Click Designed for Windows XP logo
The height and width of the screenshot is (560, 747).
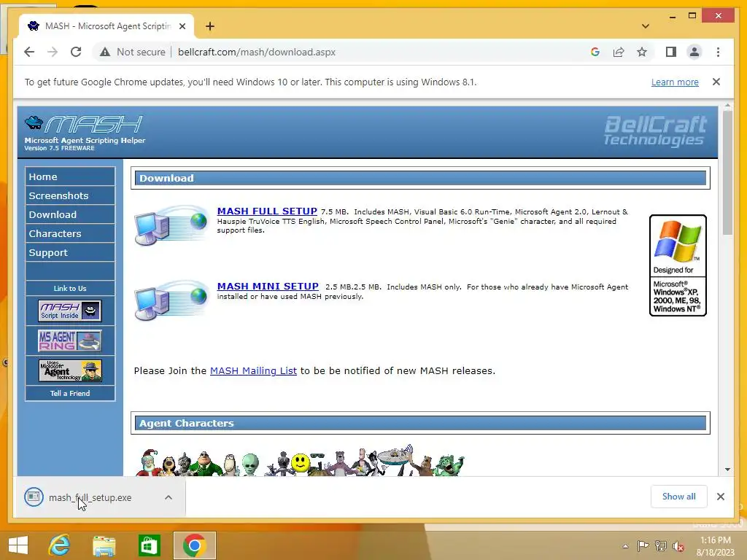pos(678,265)
